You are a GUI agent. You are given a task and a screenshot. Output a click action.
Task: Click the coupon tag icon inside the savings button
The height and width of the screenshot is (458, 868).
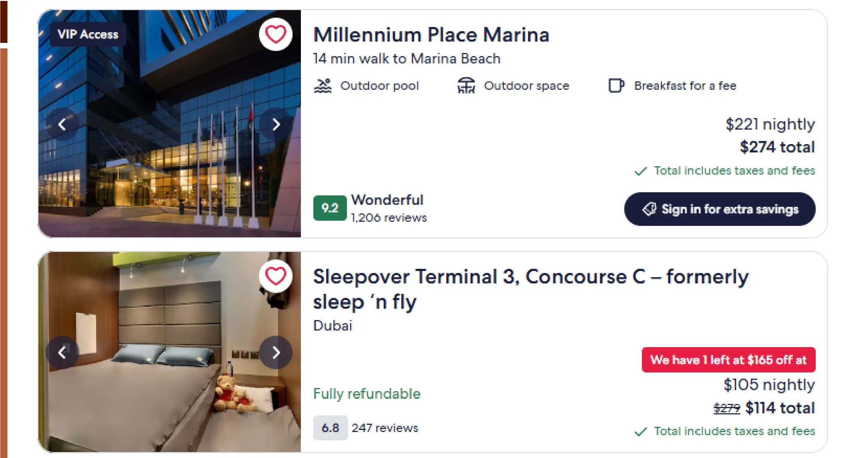click(648, 209)
